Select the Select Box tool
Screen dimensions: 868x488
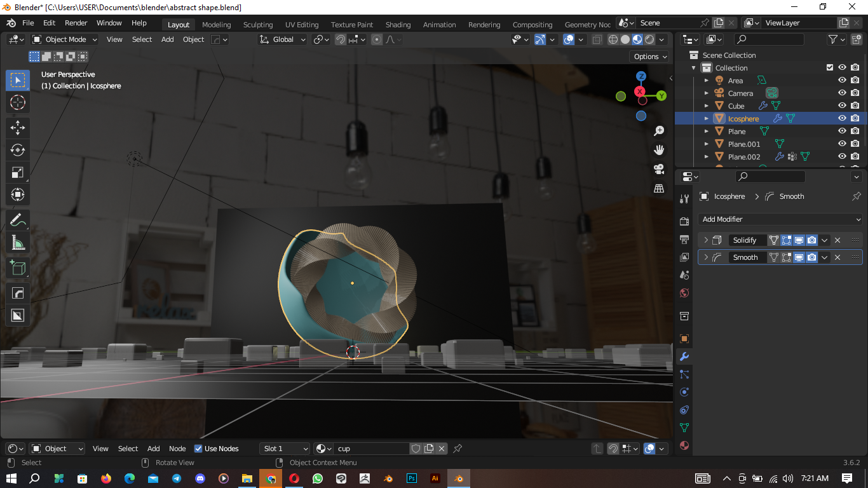pyautogui.click(x=18, y=80)
